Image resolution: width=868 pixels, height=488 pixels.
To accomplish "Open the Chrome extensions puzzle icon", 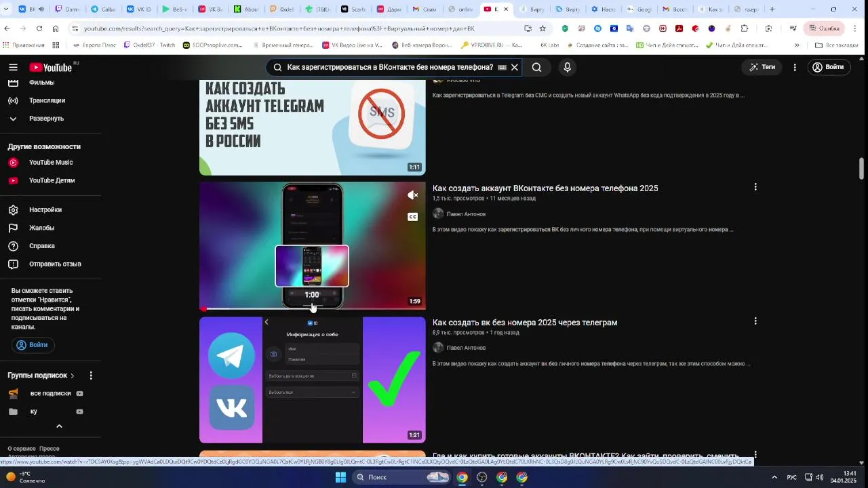I will tap(744, 28).
